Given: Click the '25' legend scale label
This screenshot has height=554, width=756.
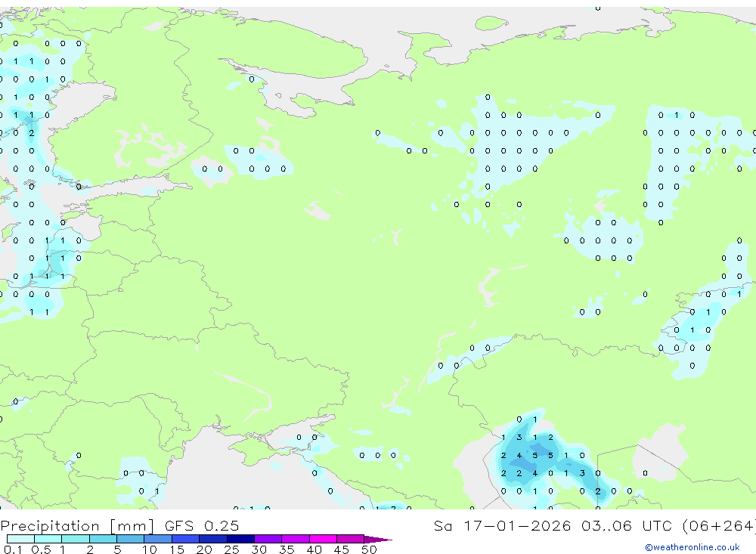Looking at the screenshot, I should pos(232,549).
